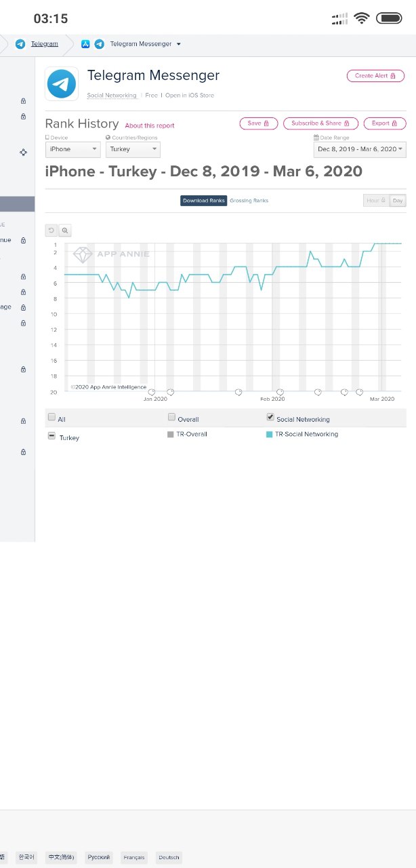Click the 'Rank History' heading text
The height and width of the screenshot is (868, 416).
click(82, 123)
